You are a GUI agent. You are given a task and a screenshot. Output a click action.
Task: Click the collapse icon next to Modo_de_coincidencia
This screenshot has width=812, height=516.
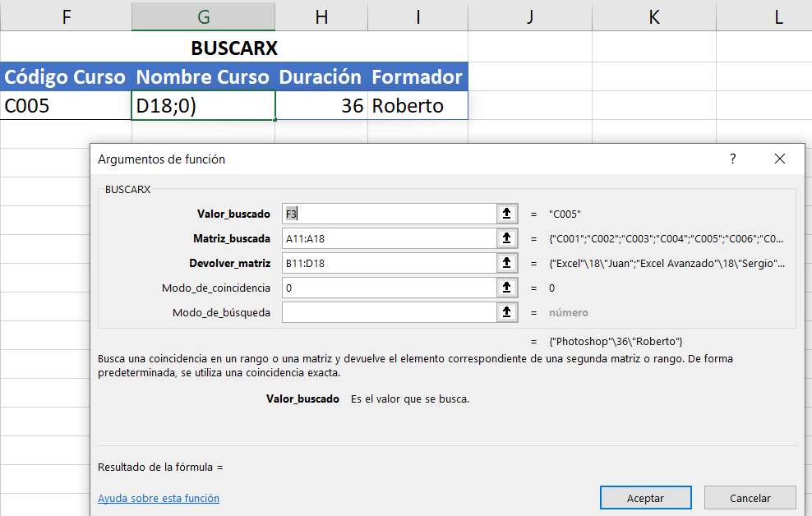pyautogui.click(x=507, y=288)
